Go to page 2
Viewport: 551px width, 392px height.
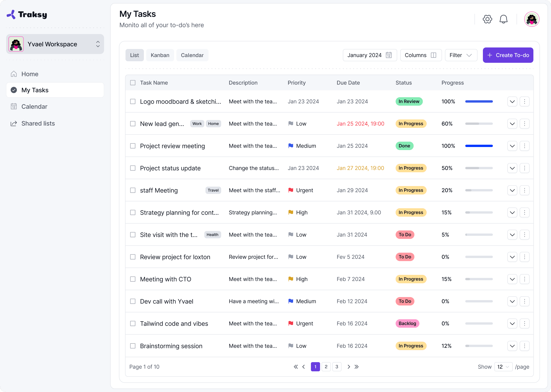coord(326,367)
